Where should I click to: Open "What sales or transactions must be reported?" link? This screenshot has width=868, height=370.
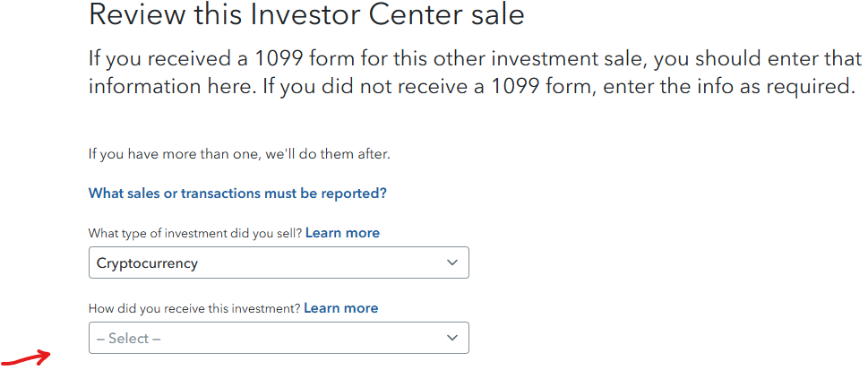coord(237,193)
